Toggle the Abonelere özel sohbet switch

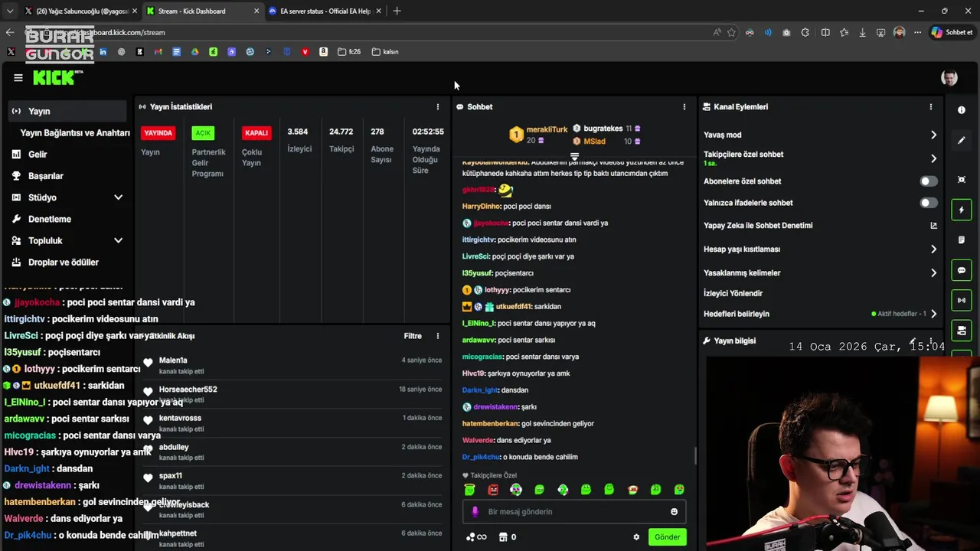click(928, 181)
